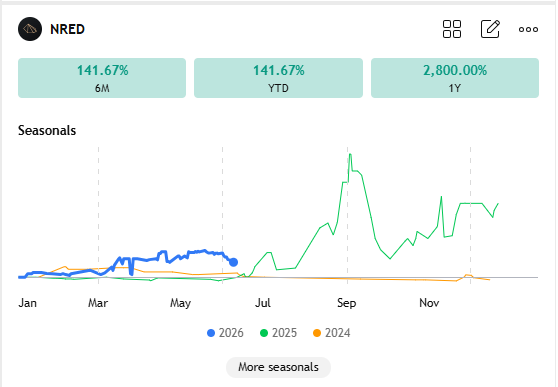
Task: Click the Jan axis label
Action: pos(27,303)
